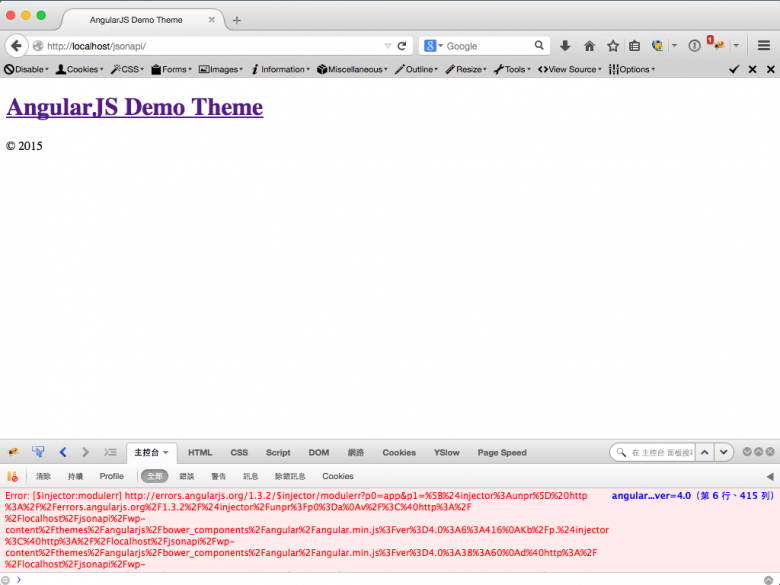This screenshot has height=585, width=780.
Task: Open the Tools dropdown menu
Action: (512, 70)
